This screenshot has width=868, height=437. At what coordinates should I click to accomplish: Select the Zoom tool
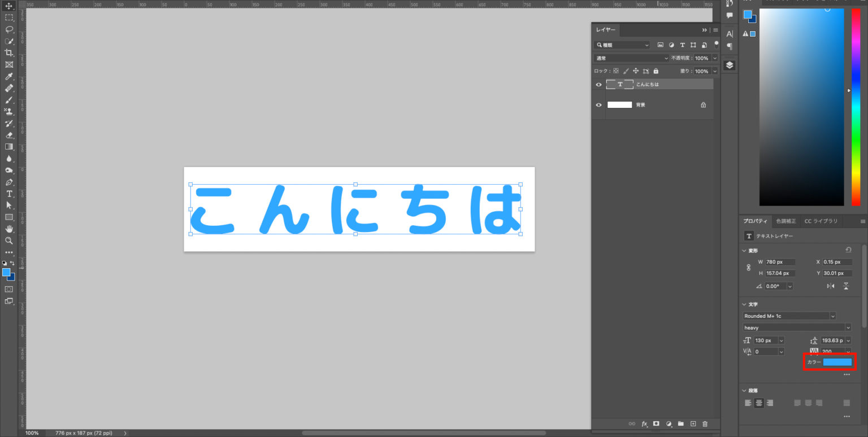click(x=8, y=241)
